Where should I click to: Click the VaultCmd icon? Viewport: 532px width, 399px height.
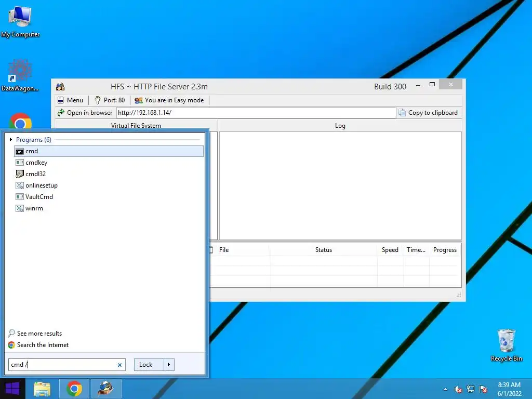20,197
